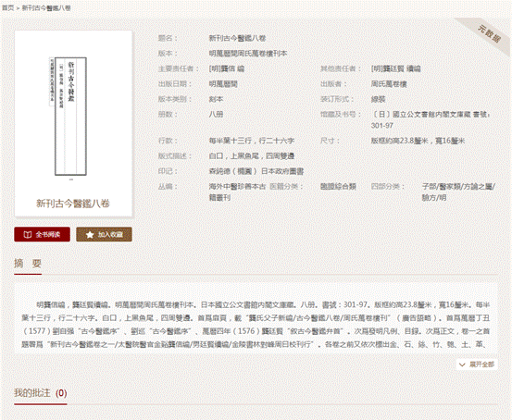The image size is (512, 420).
Task: Click the publisher value 周氏萬卷樓
Action: point(389,84)
